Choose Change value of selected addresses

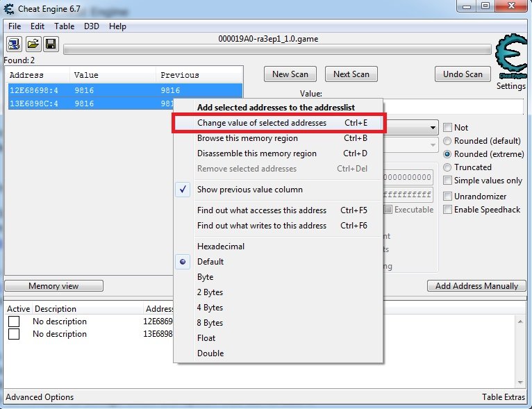(279, 123)
